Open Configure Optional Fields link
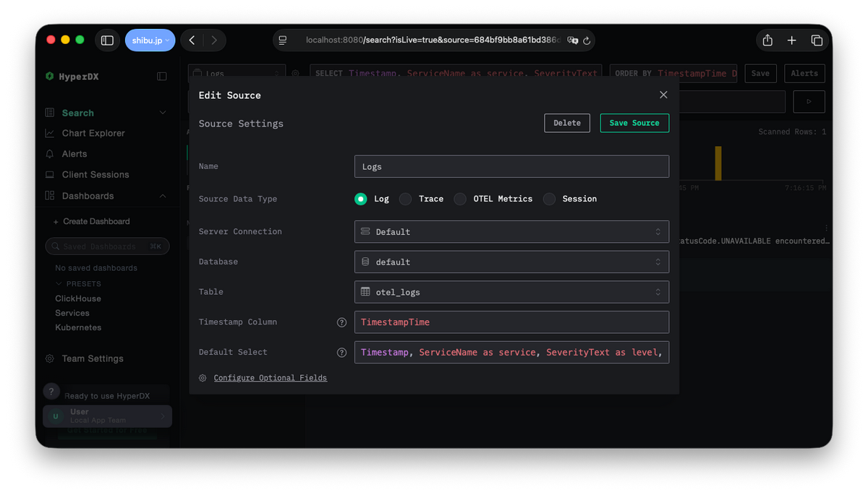This screenshot has height=495, width=868. click(x=271, y=378)
